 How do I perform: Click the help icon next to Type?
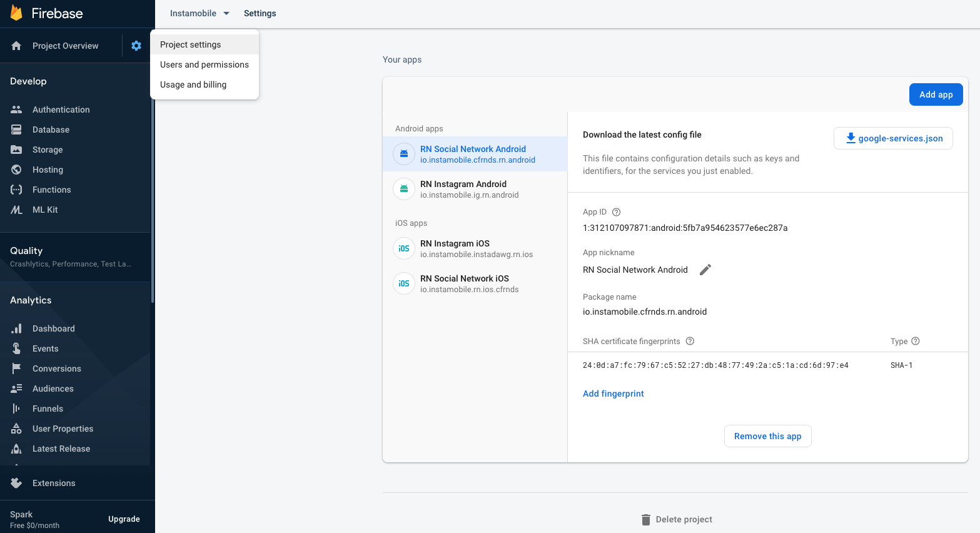[916, 341]
